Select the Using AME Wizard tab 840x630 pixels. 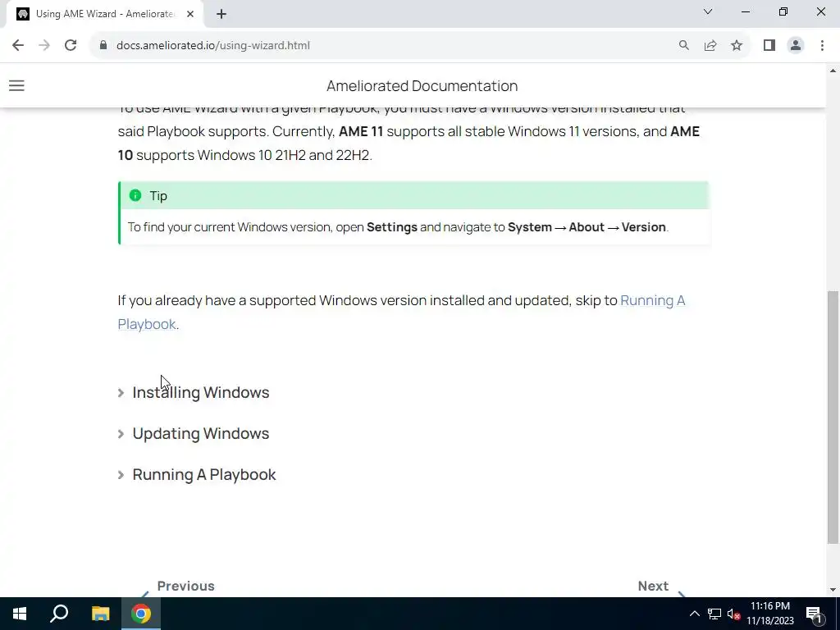[104, 15]
